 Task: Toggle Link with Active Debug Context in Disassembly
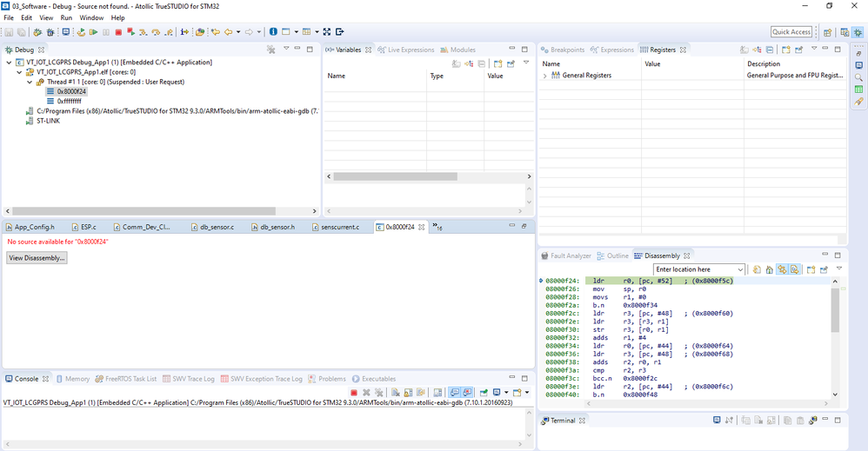tap(782, 269)
